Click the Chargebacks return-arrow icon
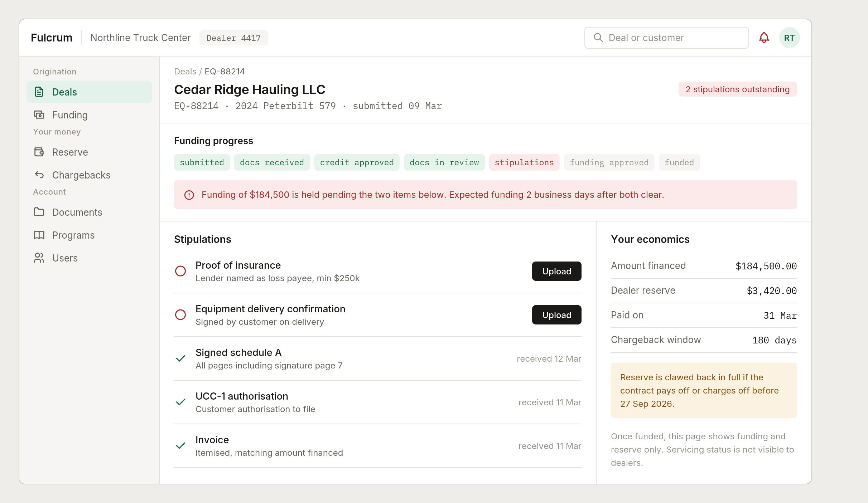 [x=39, y=175]
